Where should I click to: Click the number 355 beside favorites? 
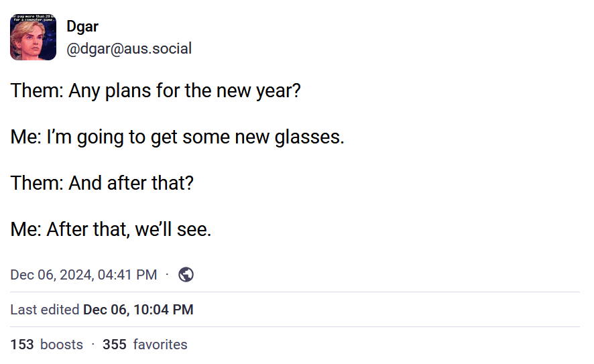point(115,345)
